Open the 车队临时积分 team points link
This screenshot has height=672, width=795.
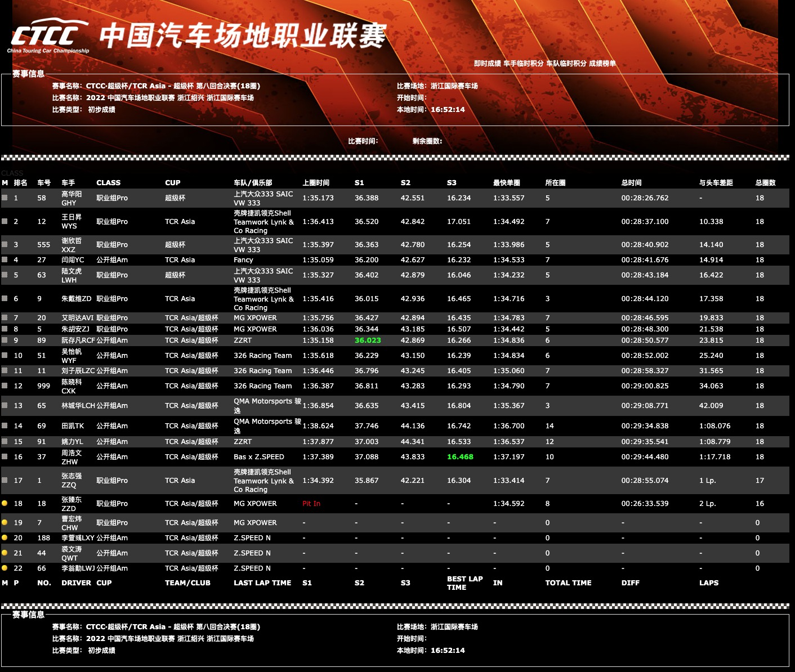coord(566,64)
